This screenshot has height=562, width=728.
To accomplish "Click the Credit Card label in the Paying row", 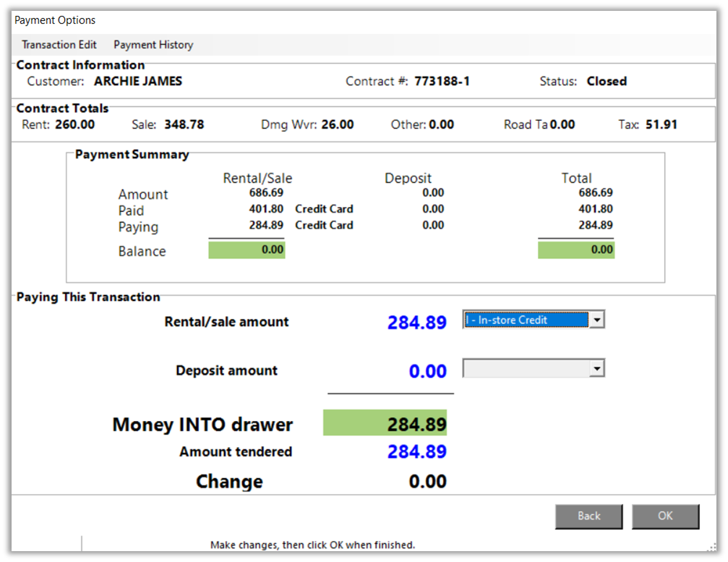I will [324, 225].
